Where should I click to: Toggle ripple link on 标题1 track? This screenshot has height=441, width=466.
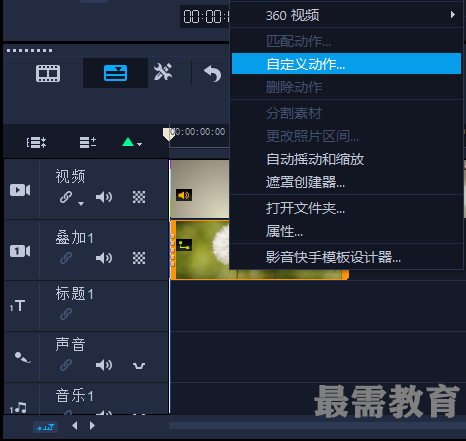(66, 314)
